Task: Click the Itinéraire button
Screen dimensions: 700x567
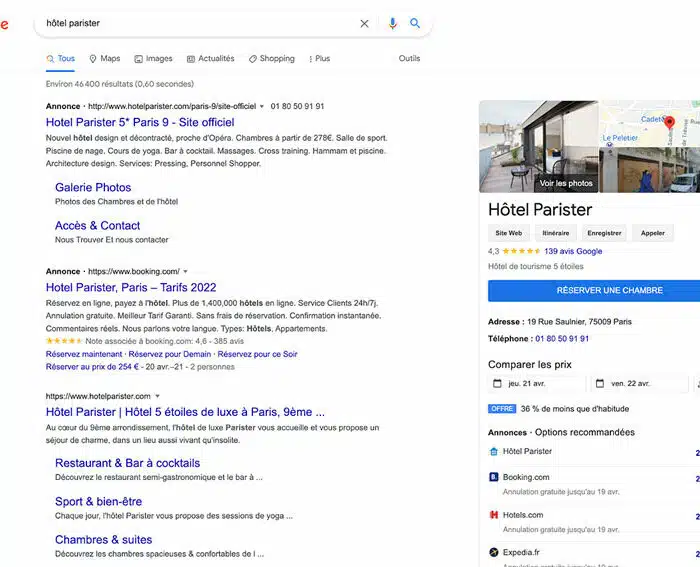Action: [x=556, y=233]
